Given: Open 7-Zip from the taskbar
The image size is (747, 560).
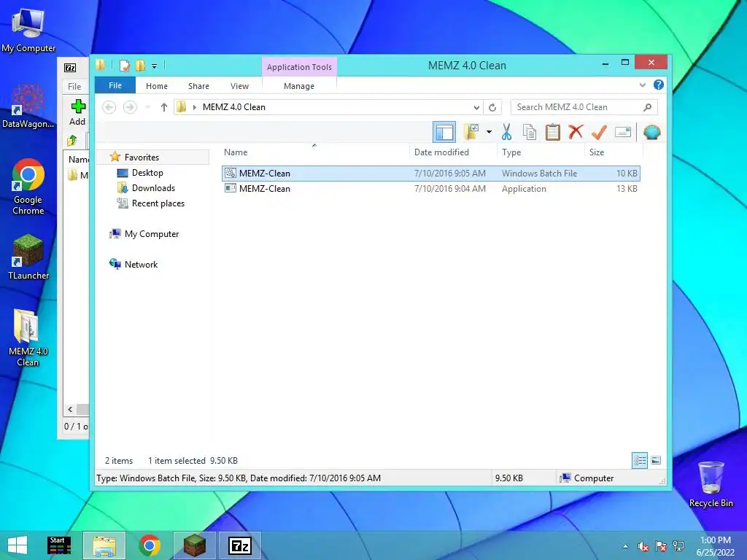Looking at the screenshot, I should pos(240,545).
